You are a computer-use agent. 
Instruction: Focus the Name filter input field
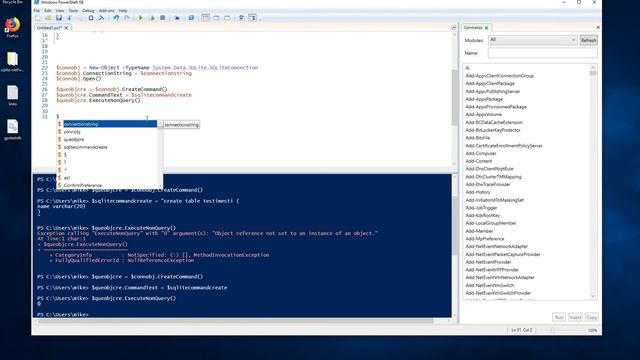[542, 53]
